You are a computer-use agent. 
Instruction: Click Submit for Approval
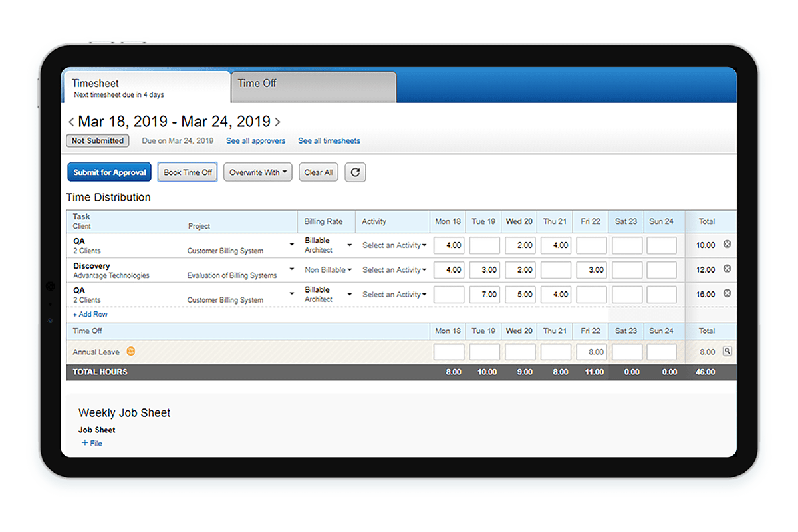(109, 172)
